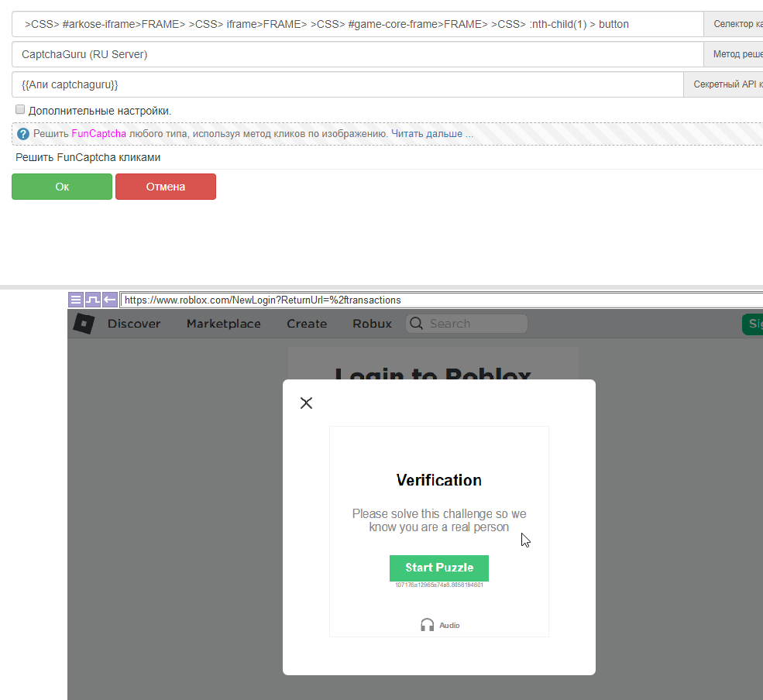The height and width of the screenshot is (700, 763).
Task: Follow the Читать дальше link
Action: [x=431, y=134]
